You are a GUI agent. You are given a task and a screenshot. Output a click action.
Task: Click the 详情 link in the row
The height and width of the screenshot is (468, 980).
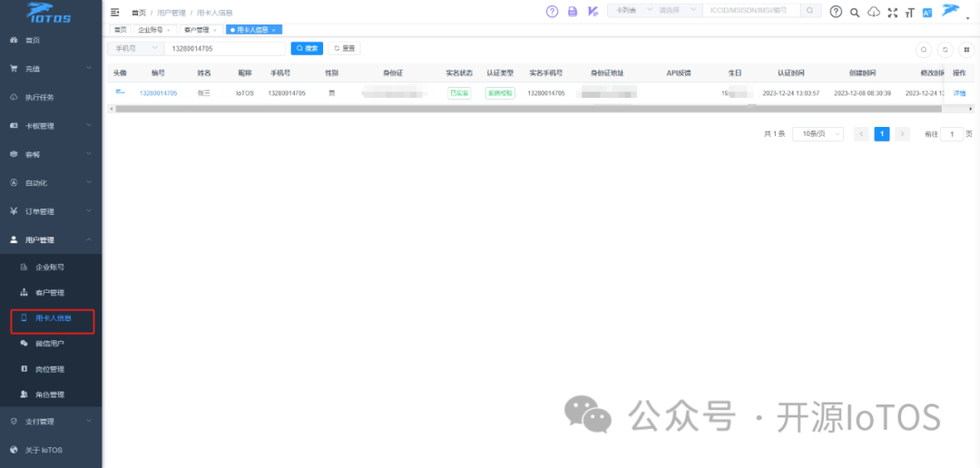pos(959,93)
